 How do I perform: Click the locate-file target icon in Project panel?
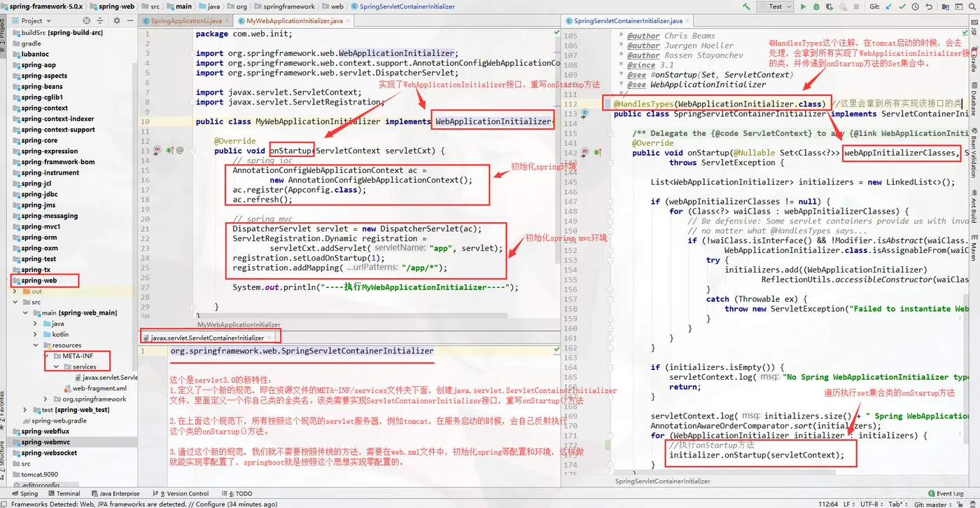(x=87, y=21)
